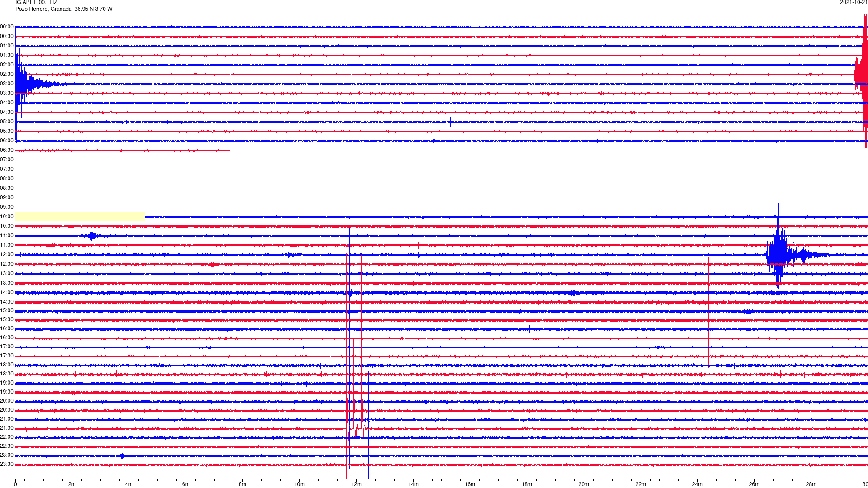Click the 05:30 time row label
This screenshot has width=868, height=488.
click(7, 131)
